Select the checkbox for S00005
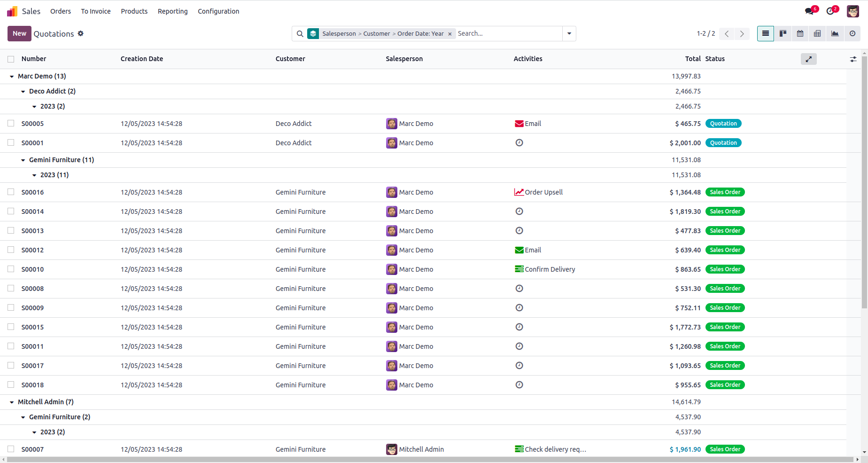868x463 pixels. coord(11,123)
